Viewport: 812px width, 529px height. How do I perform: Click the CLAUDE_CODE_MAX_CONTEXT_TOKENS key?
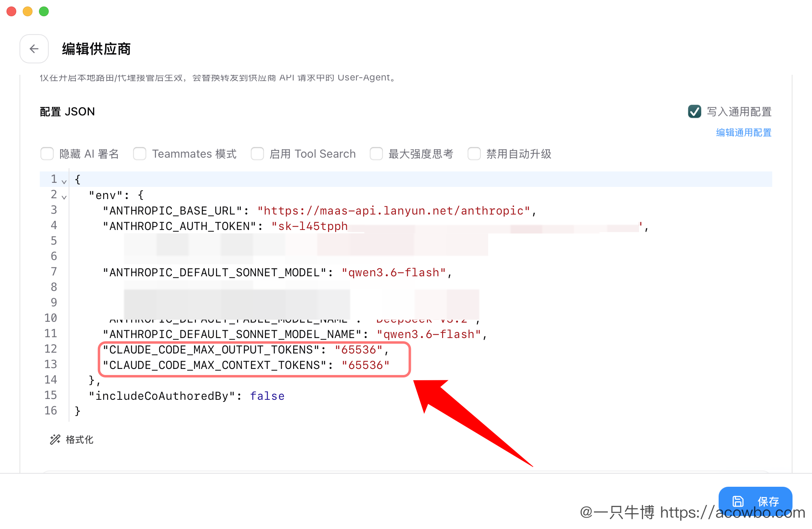coord(215,365)
